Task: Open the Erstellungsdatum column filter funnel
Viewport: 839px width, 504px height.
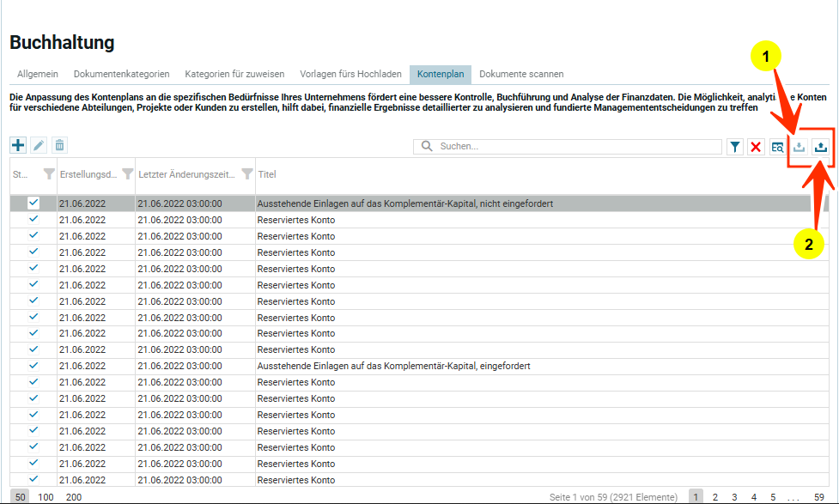Action: click(127, 174)
